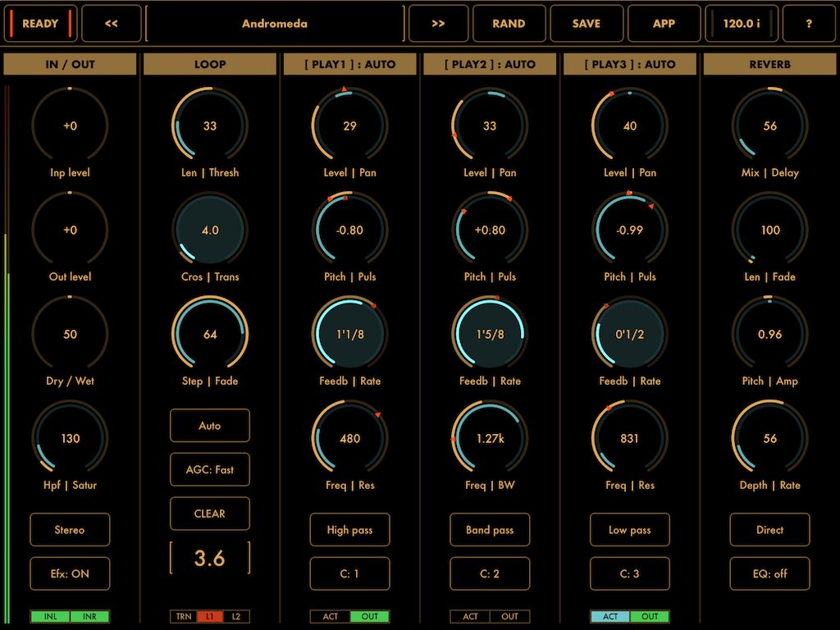Screen dimensions: 840x630
Task: Adjust the Dry / Wet knob
Action: tap(70, 335)
